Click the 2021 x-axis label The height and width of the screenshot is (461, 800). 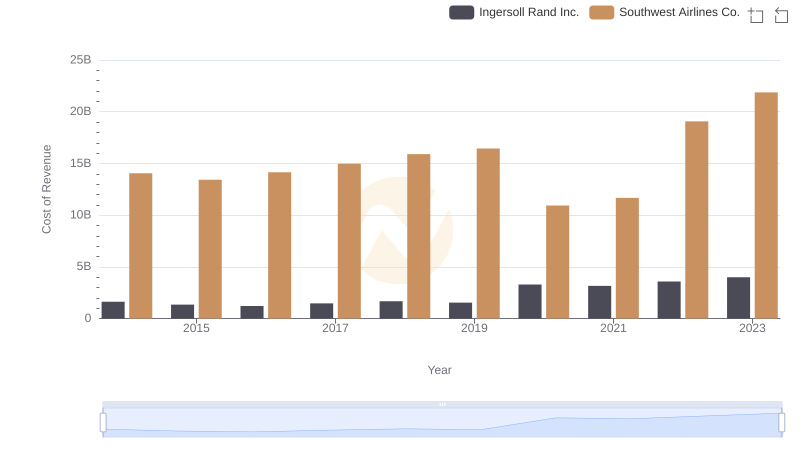pos(613,328)
